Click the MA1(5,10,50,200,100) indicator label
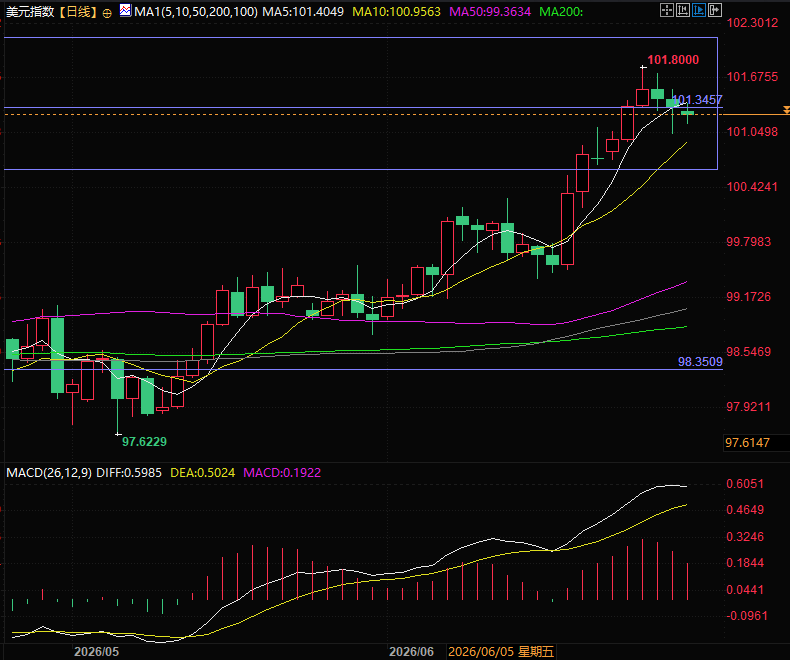Viewport: 790px width, 660px height. pyautogui.click(x=196, y=12)
